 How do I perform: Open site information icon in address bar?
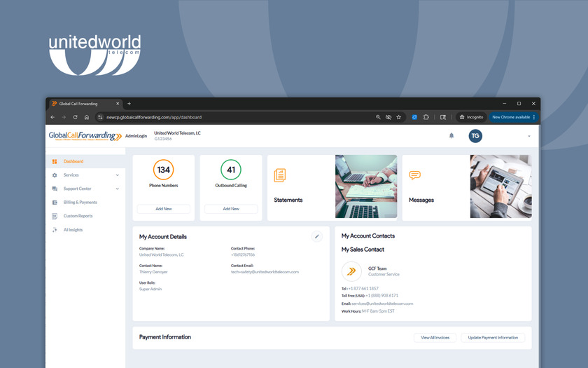point(100,117)
